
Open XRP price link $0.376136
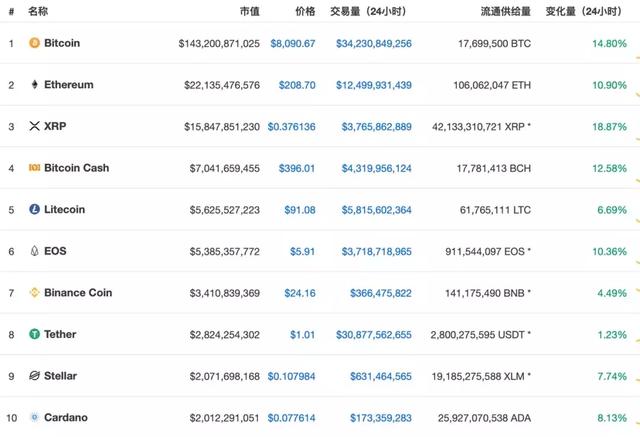291,127
